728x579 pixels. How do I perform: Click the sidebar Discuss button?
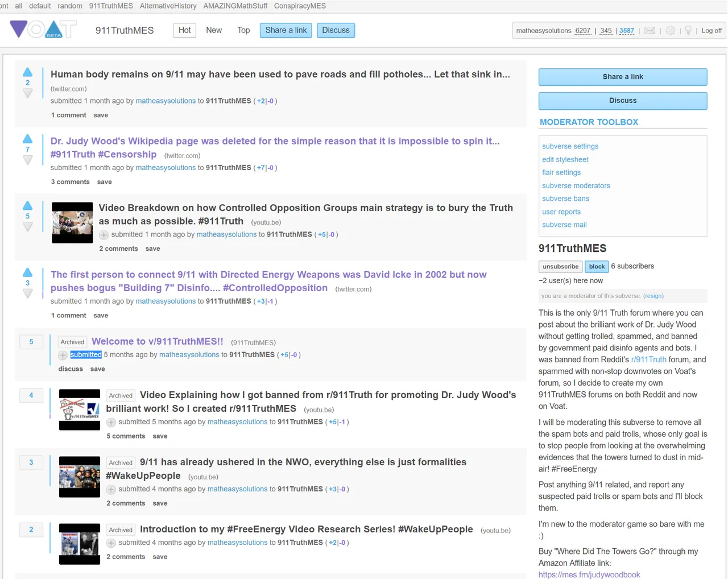[623, 101]
